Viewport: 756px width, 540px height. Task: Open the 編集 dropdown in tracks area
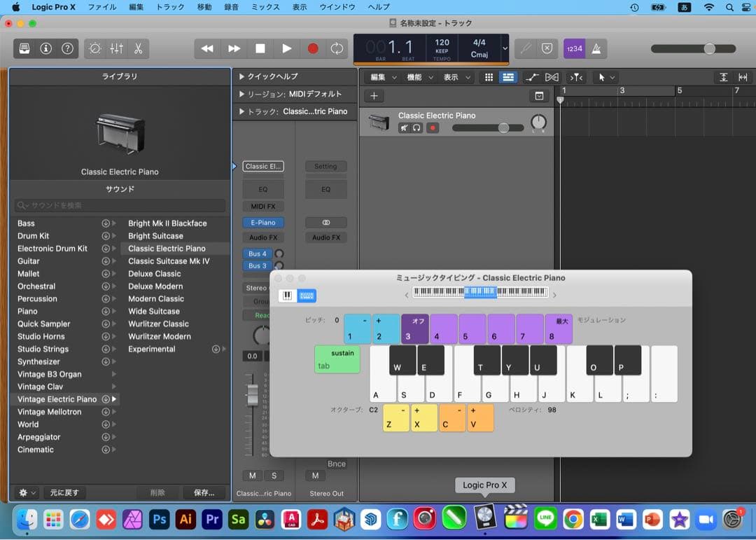(x=383, y=77)
